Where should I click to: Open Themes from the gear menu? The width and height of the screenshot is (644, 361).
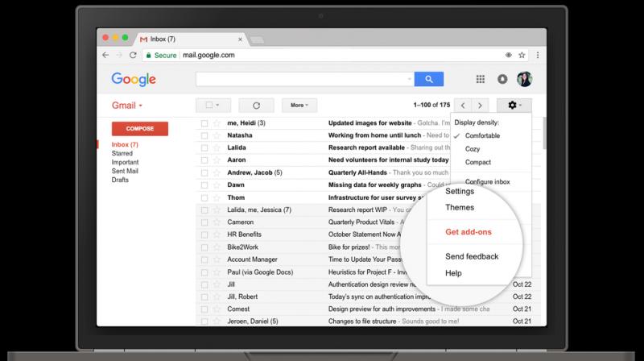coord(460,207)
